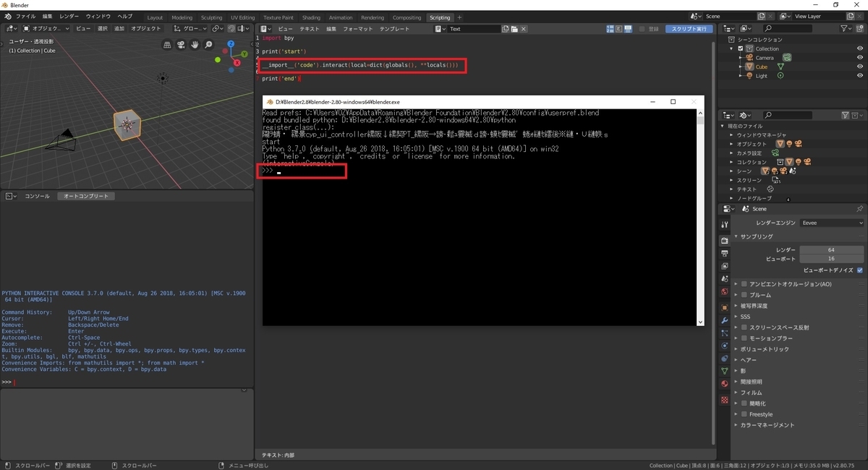Open Texture checkerboard properties tab
This screenshot has width=868, height=470.
click(724, 400)
